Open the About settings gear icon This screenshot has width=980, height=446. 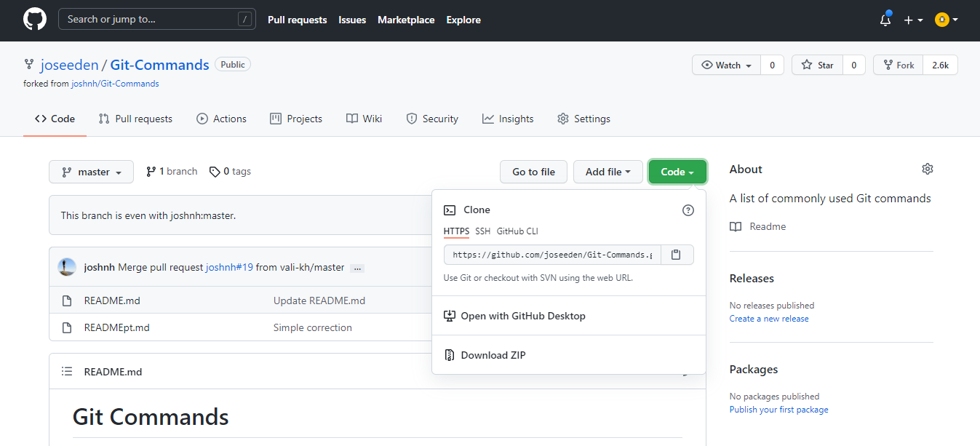(927, 169)
